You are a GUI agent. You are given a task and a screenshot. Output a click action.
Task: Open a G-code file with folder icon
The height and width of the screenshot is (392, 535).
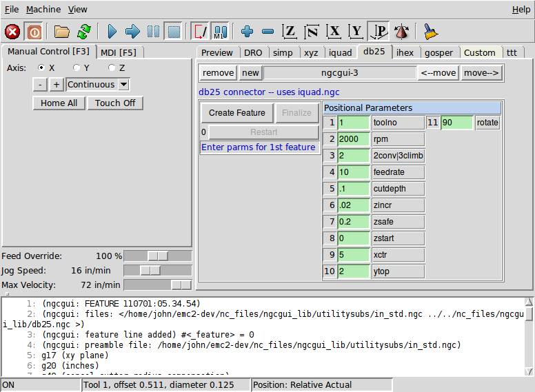point(62,32)
